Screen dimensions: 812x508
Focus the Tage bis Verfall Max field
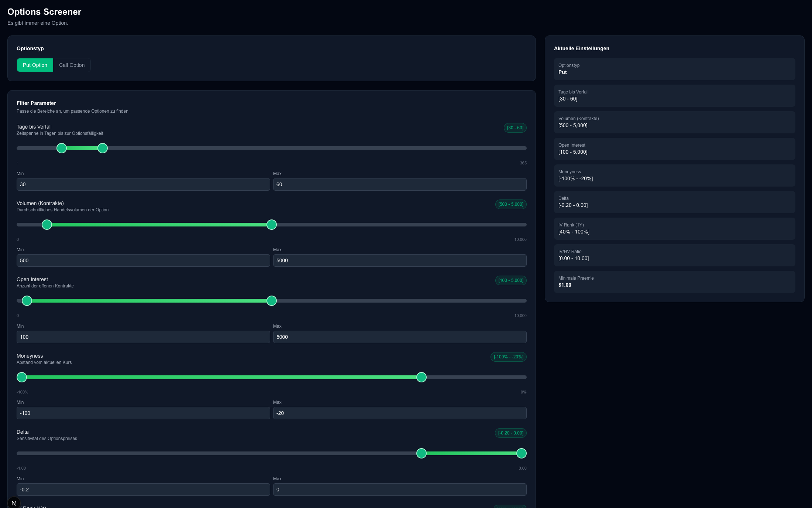pyautogui.click(x=400, y=184)
